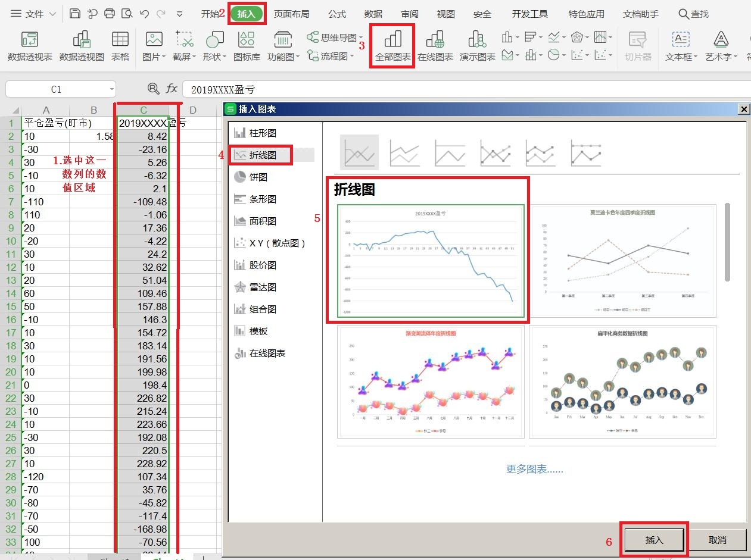
Task: Pick the 莫兰迪卡色年度四季度折线图 template
Action: pos(622,261)
